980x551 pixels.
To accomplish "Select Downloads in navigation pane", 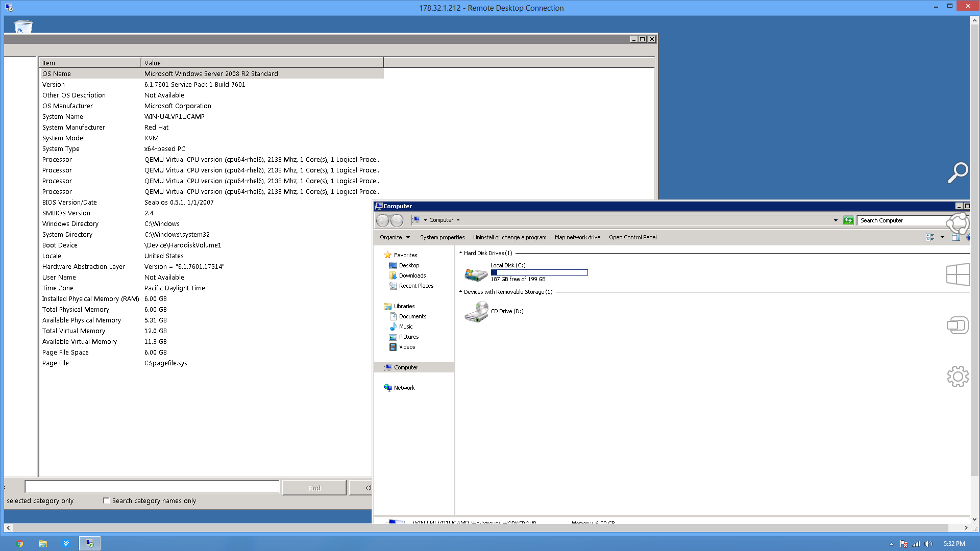I will [x=412, y=275].
